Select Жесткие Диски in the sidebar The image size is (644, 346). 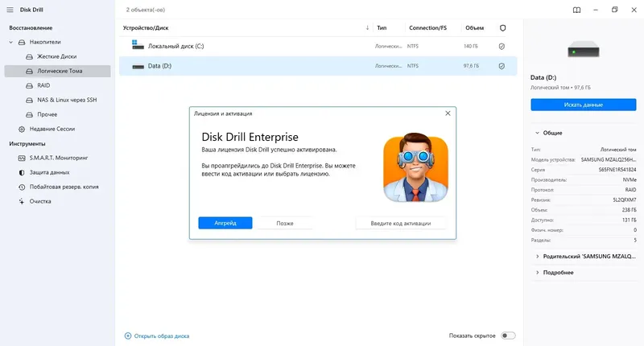tap(56, 56)
